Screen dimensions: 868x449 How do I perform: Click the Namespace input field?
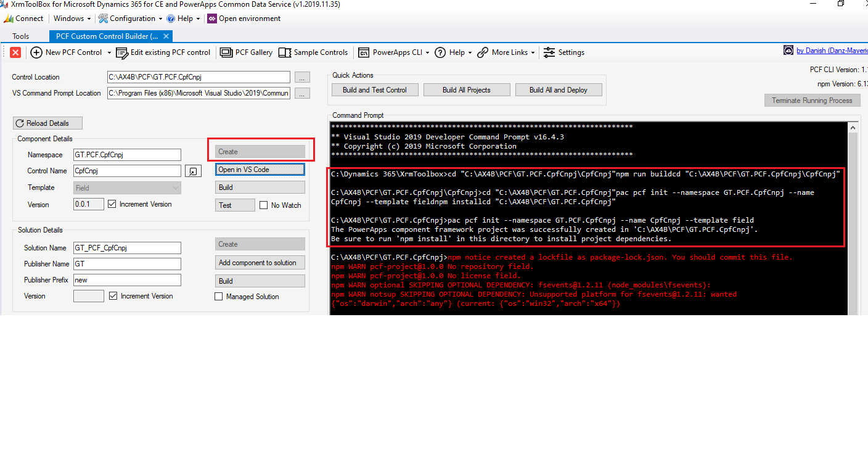point(127,155)
